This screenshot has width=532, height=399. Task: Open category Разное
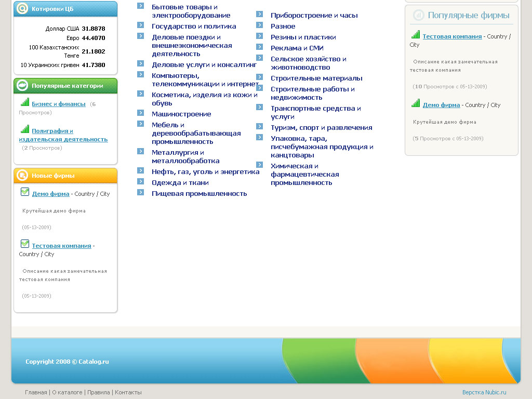point(283,26)
